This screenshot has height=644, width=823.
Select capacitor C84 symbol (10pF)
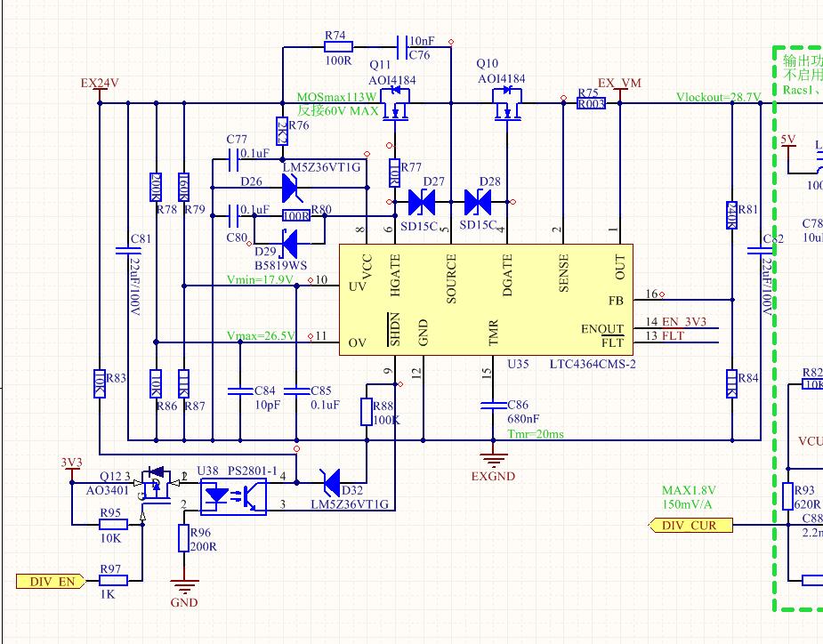[240, 391]
